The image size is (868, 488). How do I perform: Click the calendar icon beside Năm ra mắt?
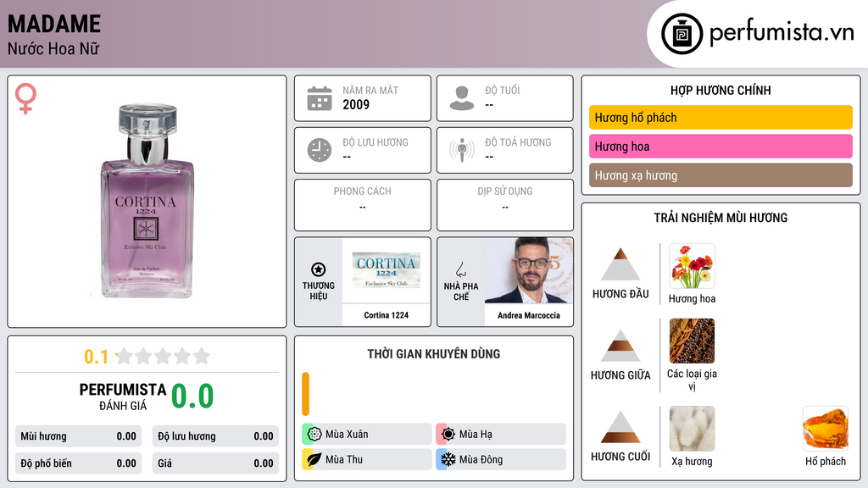320,98
